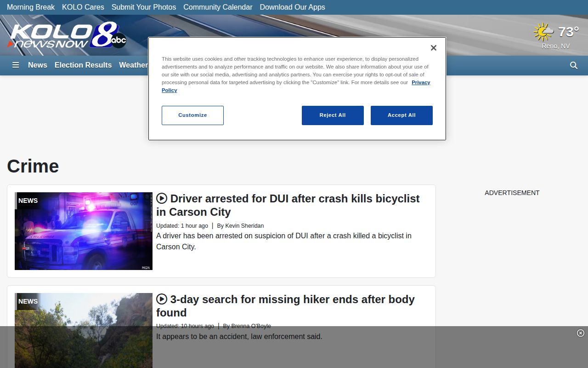Click the DUI article summary text
The width and height of the screenshot is (588, 368).
[284, 241]
